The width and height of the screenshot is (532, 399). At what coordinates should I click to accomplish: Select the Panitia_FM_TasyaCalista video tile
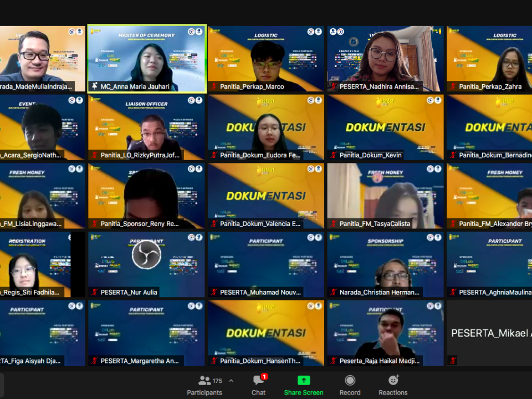[x=385, y=193]
